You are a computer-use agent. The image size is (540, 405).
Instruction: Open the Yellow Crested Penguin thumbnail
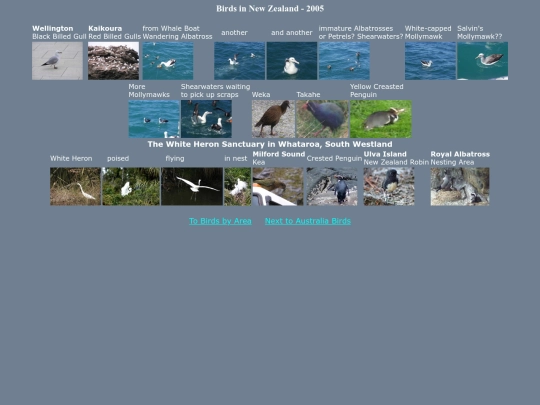click(381, 119)
